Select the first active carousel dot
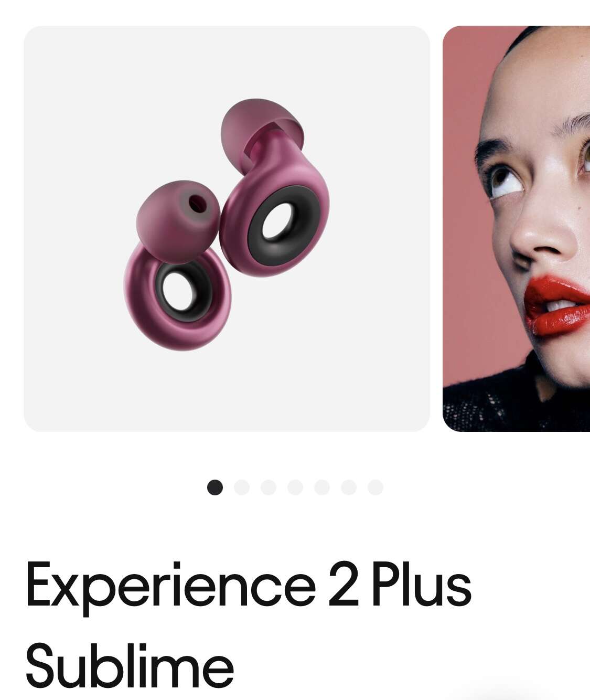Viewport: 590px width, 700px height. point(215,487)
